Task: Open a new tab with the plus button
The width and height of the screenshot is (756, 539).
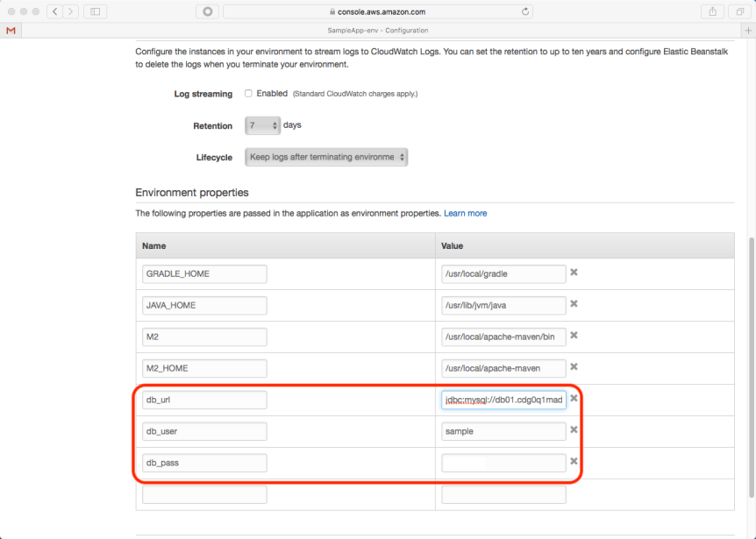Action: click(748, 30)
